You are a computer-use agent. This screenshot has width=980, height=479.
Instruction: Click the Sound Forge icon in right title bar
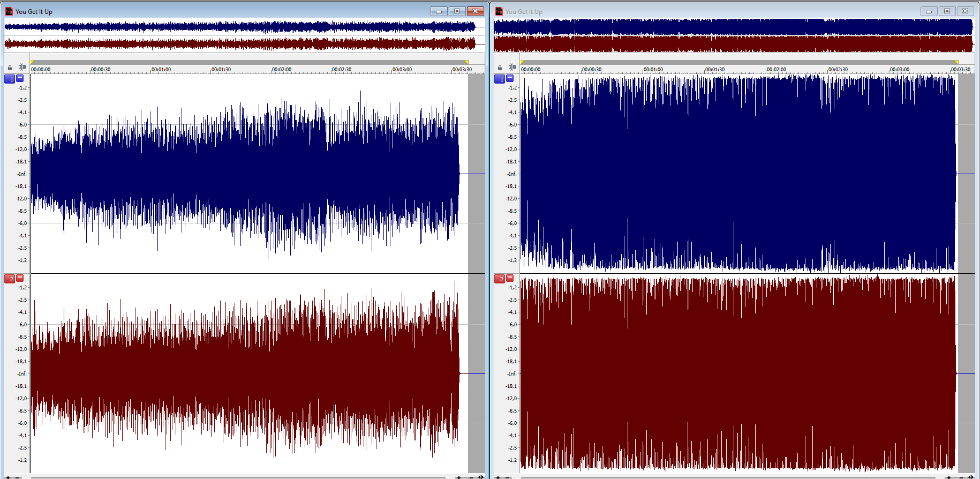click(x=499, y=11)
